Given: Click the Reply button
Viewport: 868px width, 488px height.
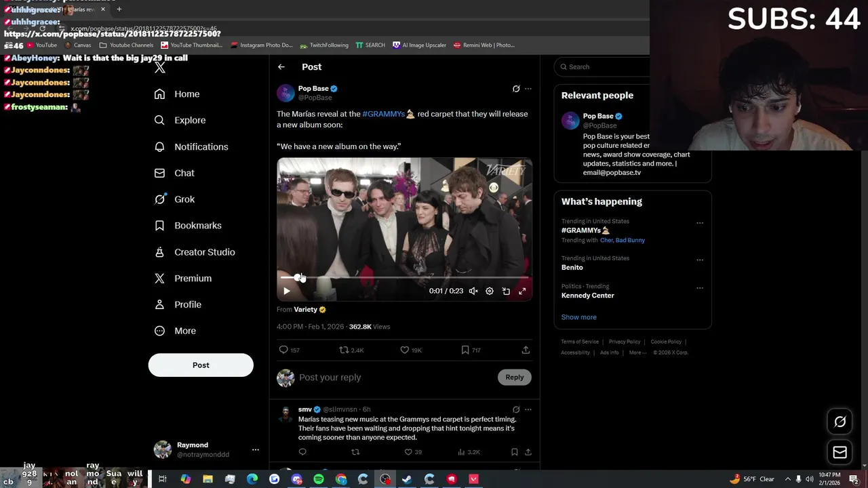Looking at the screenshot, I should [515, 378].
